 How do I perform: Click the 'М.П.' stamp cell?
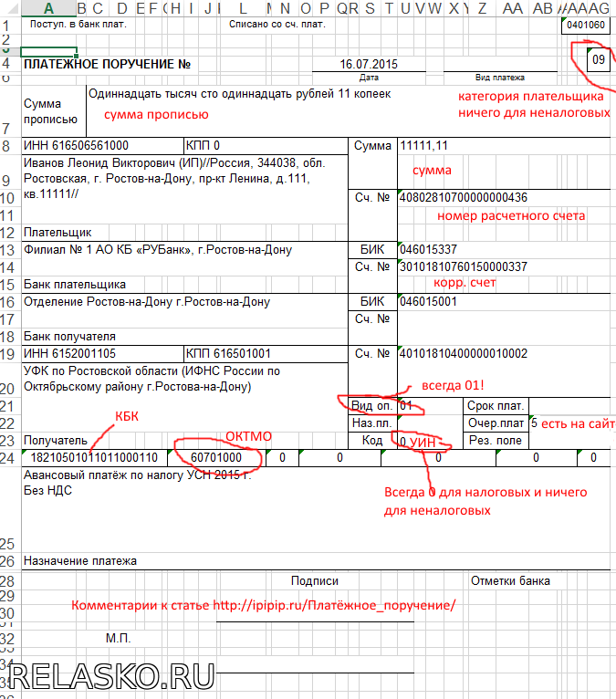point(118,639)
